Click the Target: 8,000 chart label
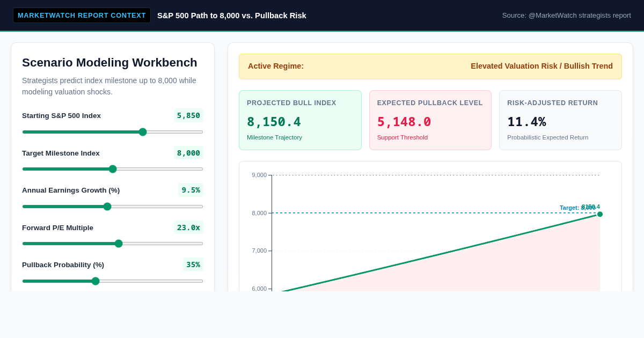 pos(577,208)
